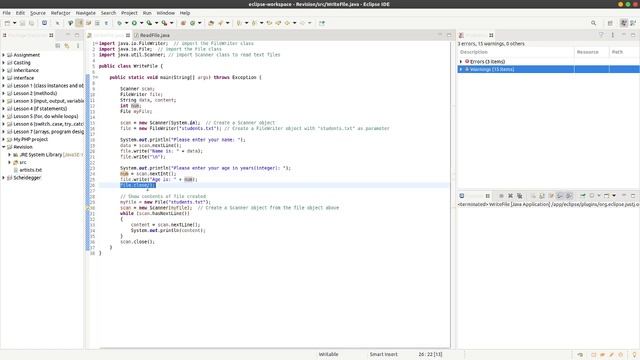Click the New Java Class icon
The width and height of the screenshot is (640, 360).
193,23
